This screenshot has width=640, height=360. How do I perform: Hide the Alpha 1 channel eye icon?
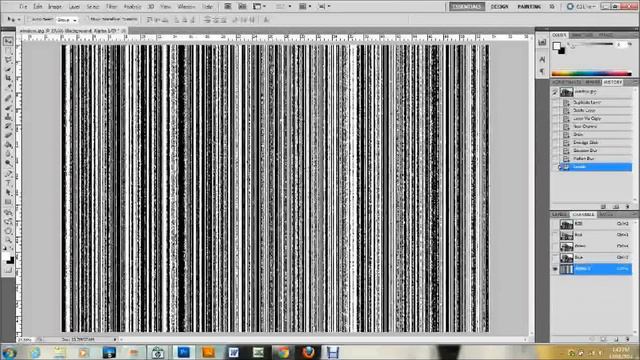pyautogui.click(x=555, y=269)
